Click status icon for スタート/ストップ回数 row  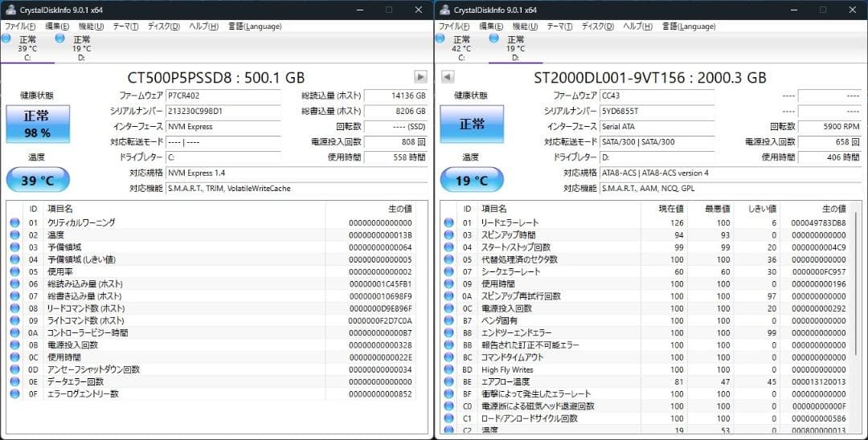tap(449, 247)
